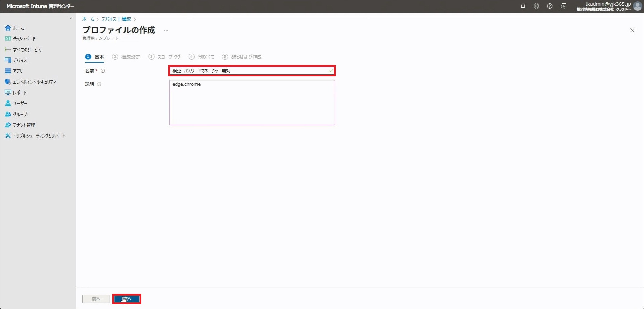Open the feedback icon in header
This screenshot has height=309, width=644.
(563, 6)
